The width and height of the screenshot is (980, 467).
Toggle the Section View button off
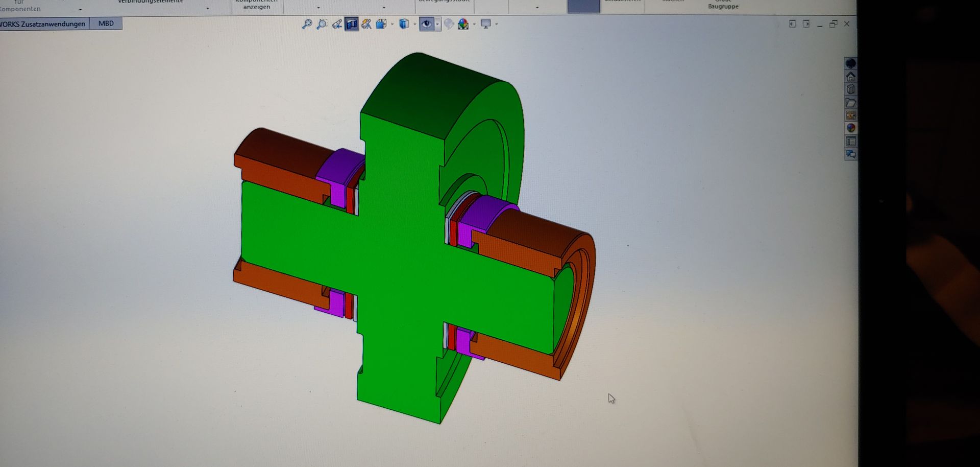(351, 24)
